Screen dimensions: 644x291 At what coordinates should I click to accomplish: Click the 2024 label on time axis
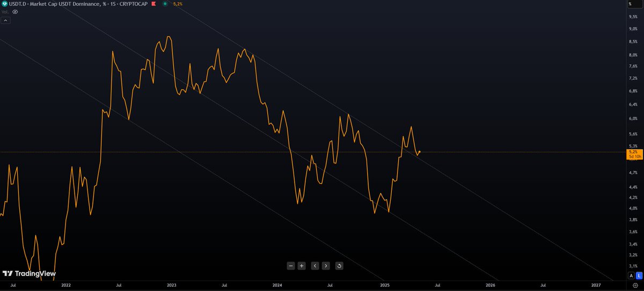tap(278, 286)
